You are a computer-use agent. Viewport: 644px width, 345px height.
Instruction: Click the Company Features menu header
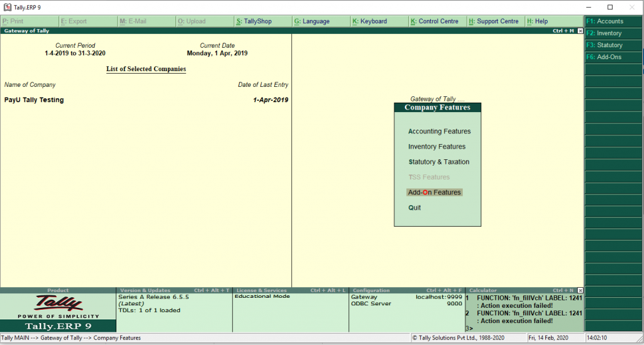click(438, 108)
